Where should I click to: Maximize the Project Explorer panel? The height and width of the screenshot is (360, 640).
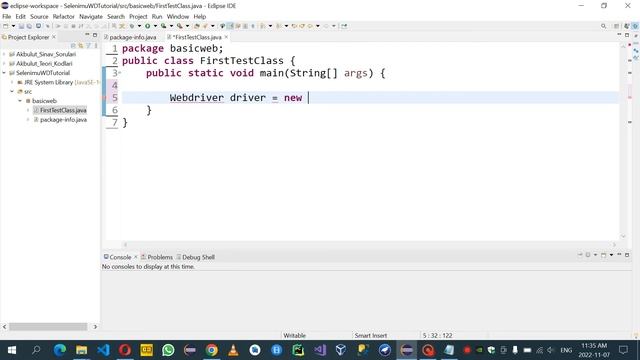pyautogui.click(x=95, y=35)
